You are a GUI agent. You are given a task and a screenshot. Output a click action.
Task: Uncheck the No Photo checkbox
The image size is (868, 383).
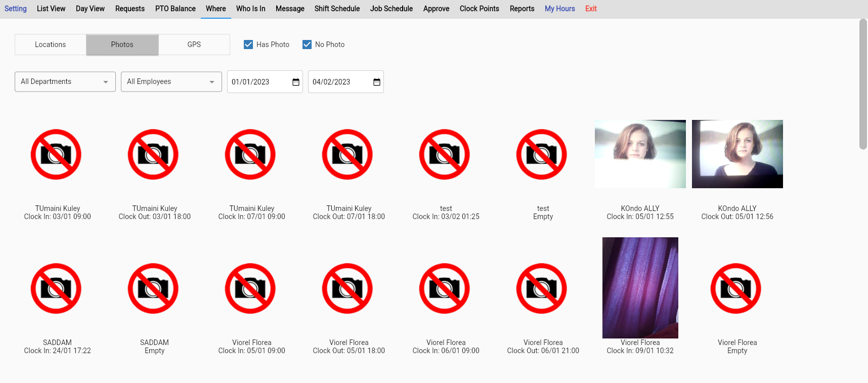point(307,45)
